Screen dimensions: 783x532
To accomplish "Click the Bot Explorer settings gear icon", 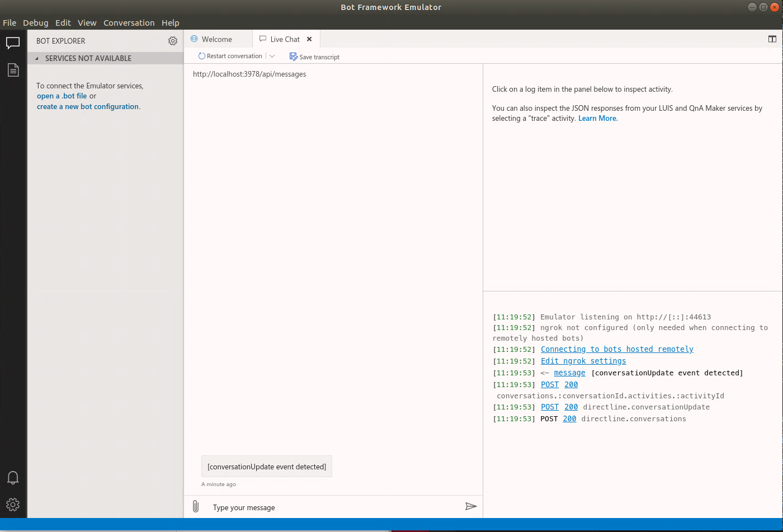I will 173,41.
